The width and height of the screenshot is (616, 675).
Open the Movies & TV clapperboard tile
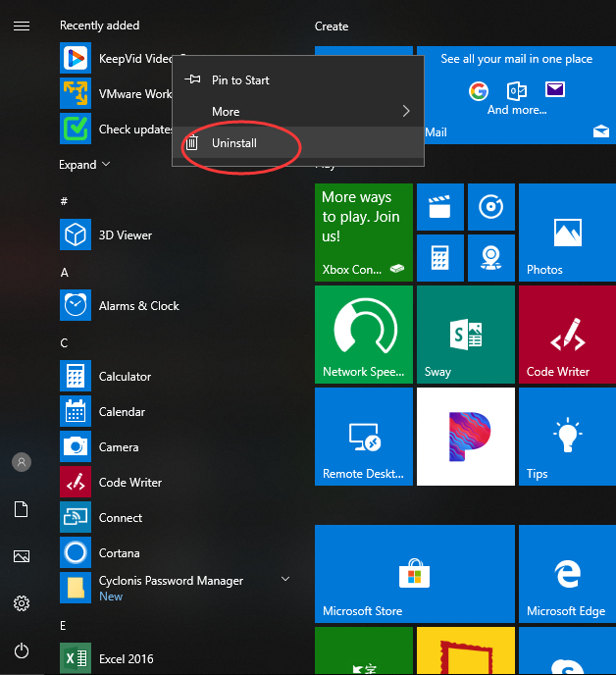click(440, 207)
